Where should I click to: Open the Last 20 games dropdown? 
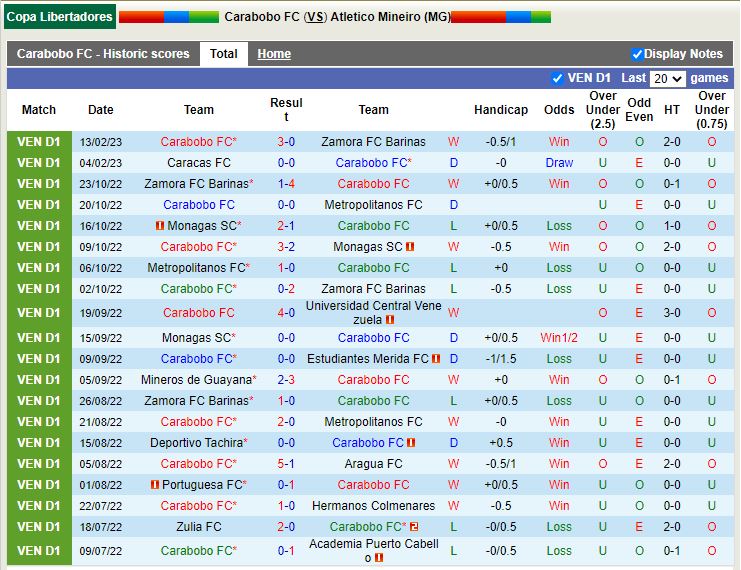[x=667, y=78]
